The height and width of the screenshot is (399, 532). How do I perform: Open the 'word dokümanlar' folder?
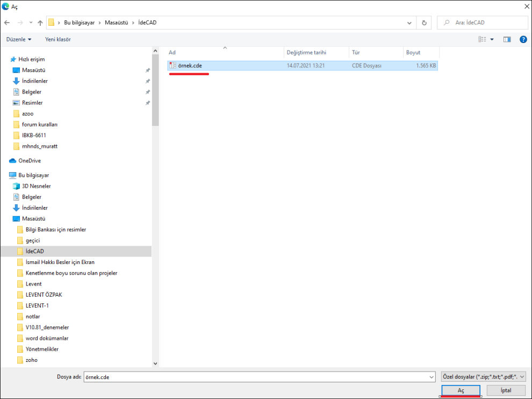tap(47, 338)
